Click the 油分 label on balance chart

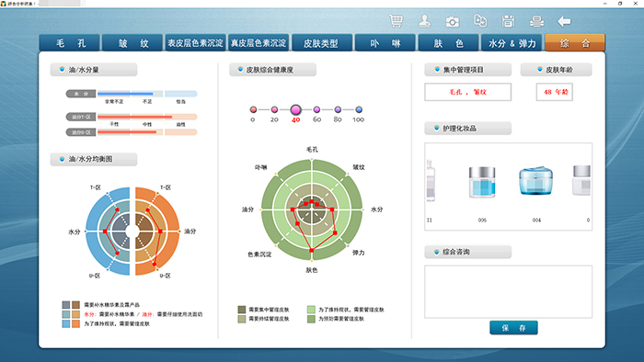[x=190, y=232]
